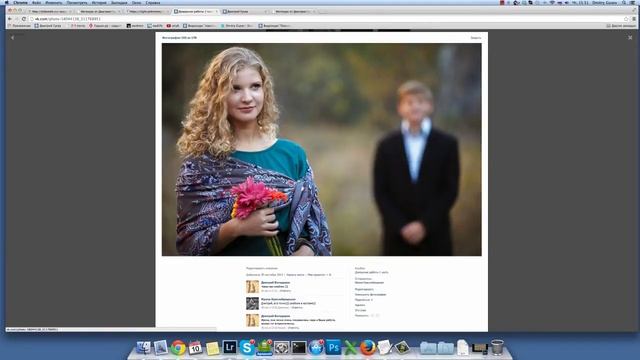Open the YouTube bookmark in bookmarks bar

tap(173, 26)
